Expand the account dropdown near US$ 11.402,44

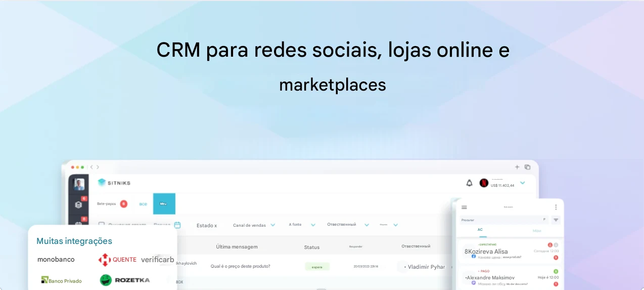tap(523, 183)
